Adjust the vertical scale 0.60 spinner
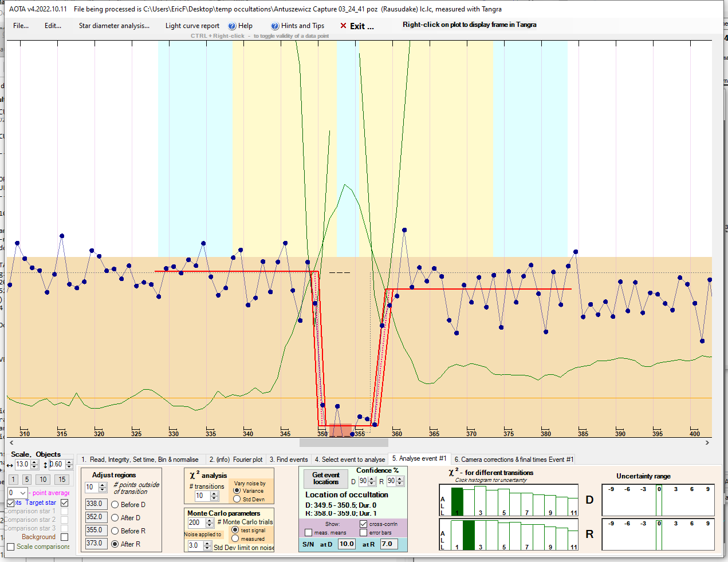Image resolution: width=728 pixels, height=562 pixels. [69, 464]
